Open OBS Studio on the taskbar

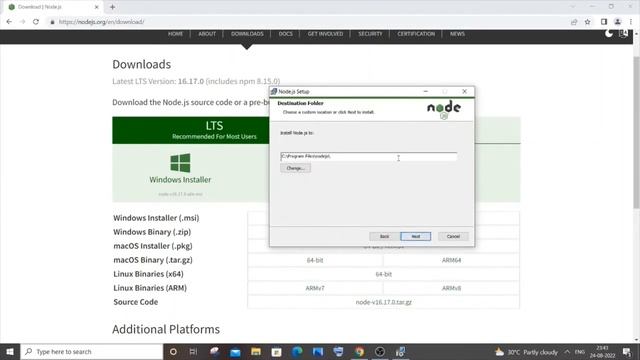(x=380, y=351)
